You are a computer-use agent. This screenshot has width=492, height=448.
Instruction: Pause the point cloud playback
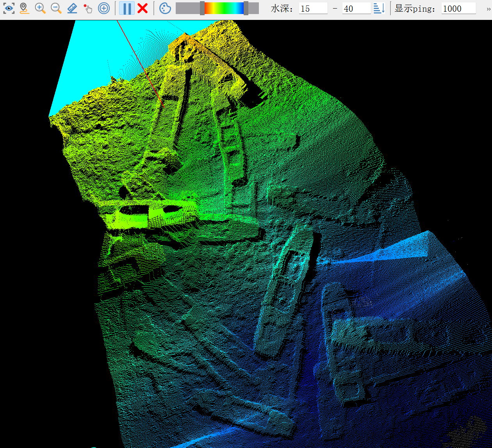(x=127, y=8)
